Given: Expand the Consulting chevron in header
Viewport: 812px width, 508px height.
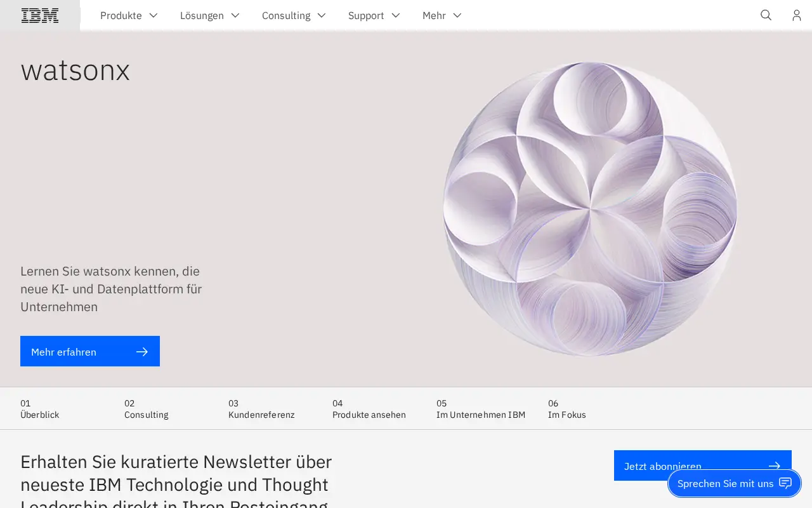Looking at the screenshot, I should pyautogui.click(x=322, y=15).
